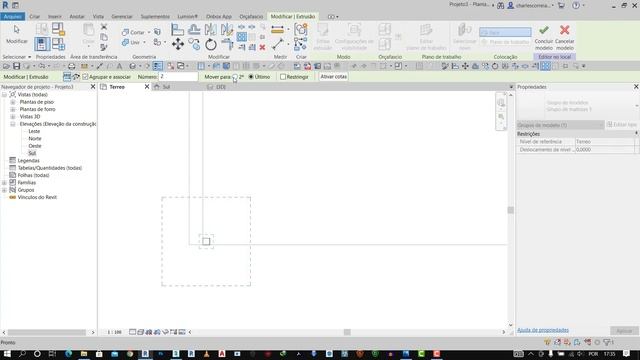This screenshot has width=640, height=360.
Task: Click the Text 'A' icon in quick access toolbar
Action: (x=119, y=66)
